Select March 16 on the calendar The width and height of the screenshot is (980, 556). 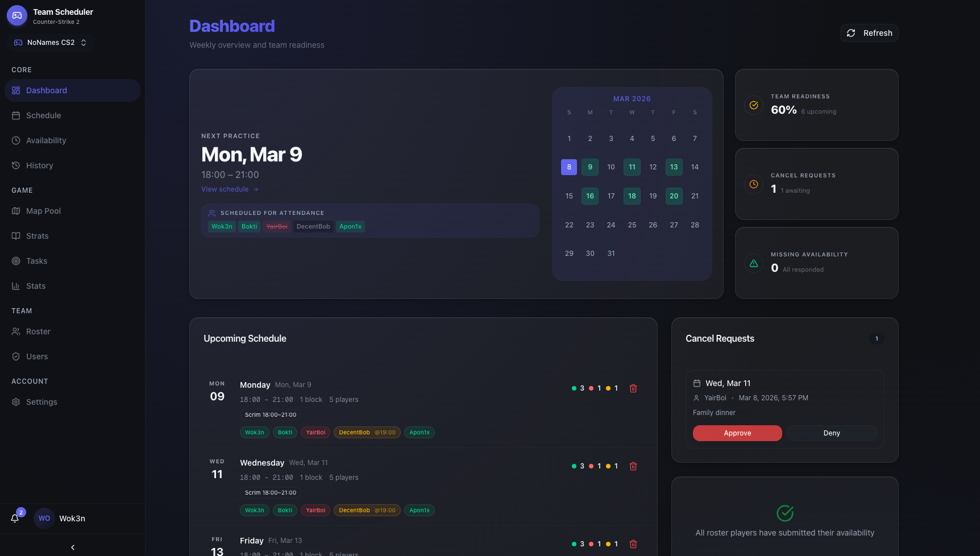589,196
